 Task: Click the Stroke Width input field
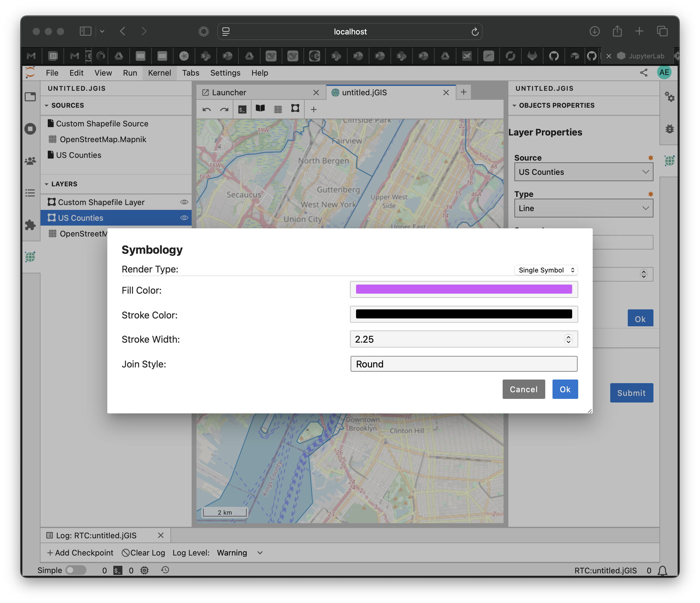(x=456, y=339)
